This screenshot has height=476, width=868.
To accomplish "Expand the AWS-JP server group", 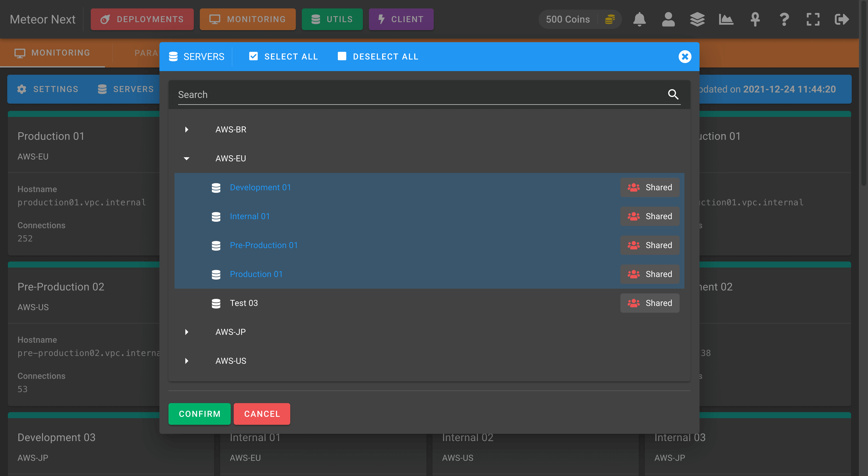I will coord(186,332).
